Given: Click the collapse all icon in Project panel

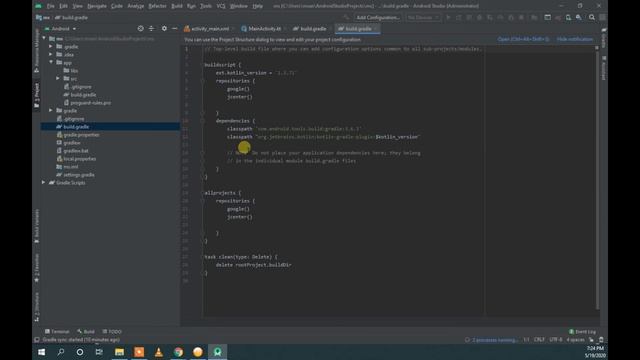Looking at the screenshot, I should [x=151, y=29].
